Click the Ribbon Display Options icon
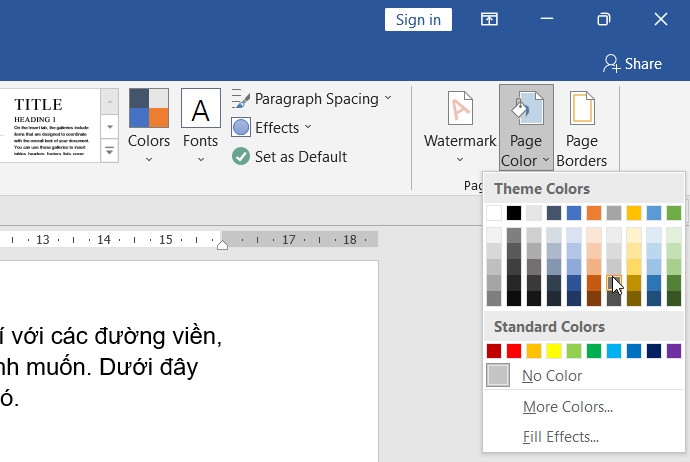This screenshot has width=690, height=462. (x=489, y=19)
